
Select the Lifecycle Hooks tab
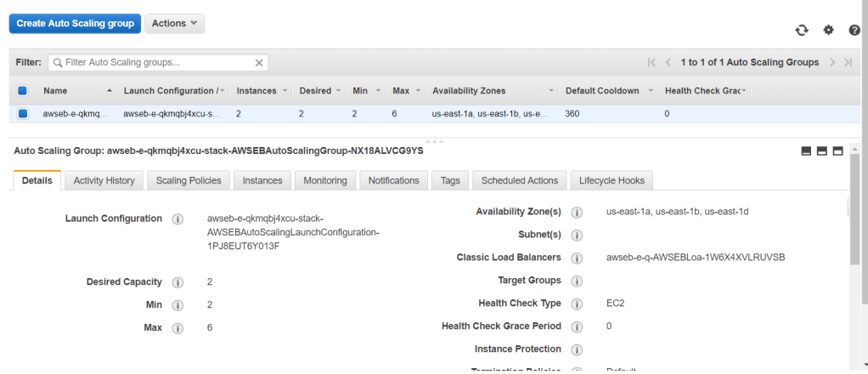pyautogui.click(x=612, y=180)
